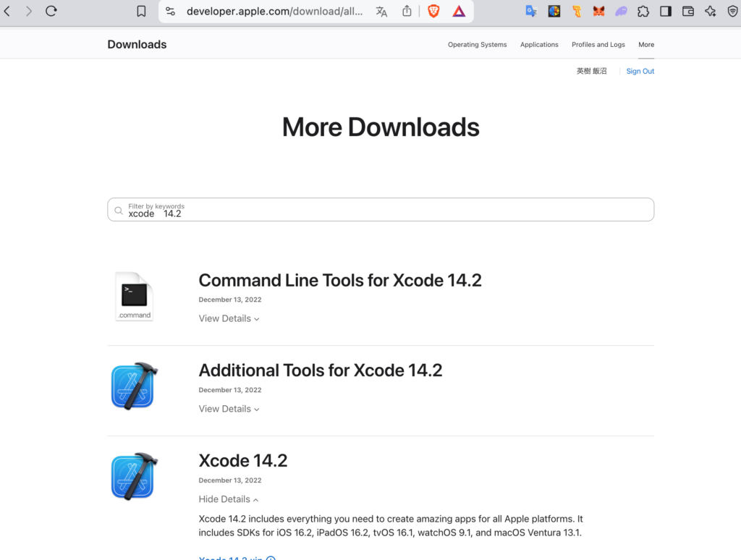Open the Leo AI sparkle icon
741x560 pixels.
tap(711, 12)
